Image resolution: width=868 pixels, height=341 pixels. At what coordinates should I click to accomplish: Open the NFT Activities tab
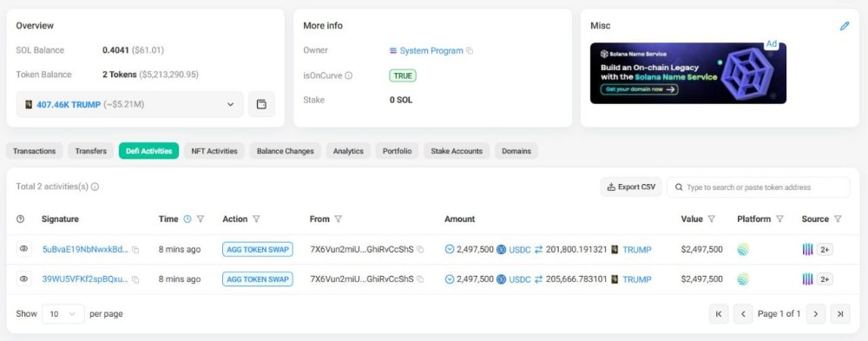(x=214, y=151)
